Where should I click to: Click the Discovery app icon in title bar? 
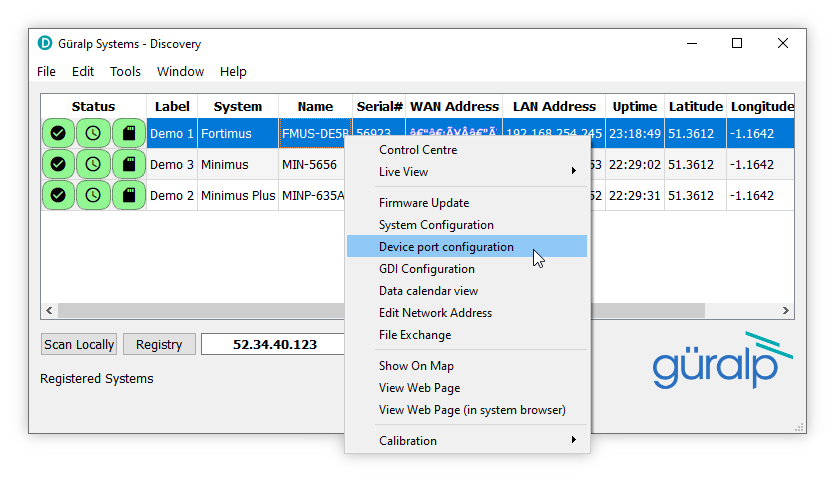45,43
